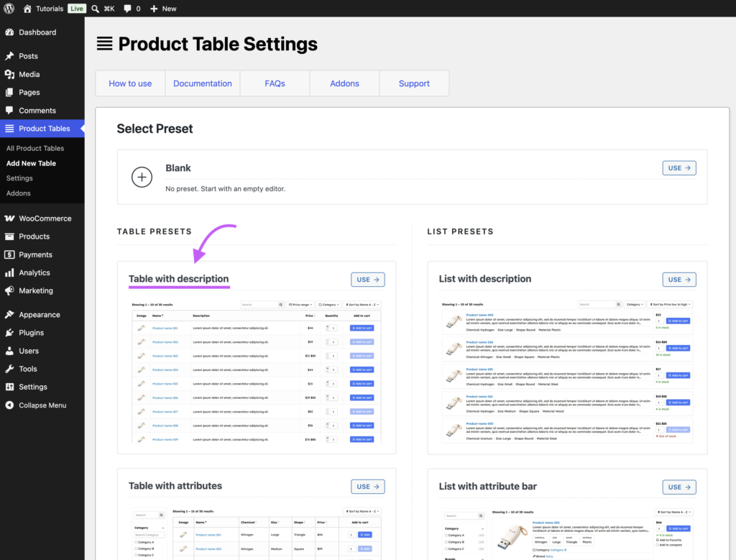Click the Dashboard gauge icon
Screen dimensions: 736x560
9,32
